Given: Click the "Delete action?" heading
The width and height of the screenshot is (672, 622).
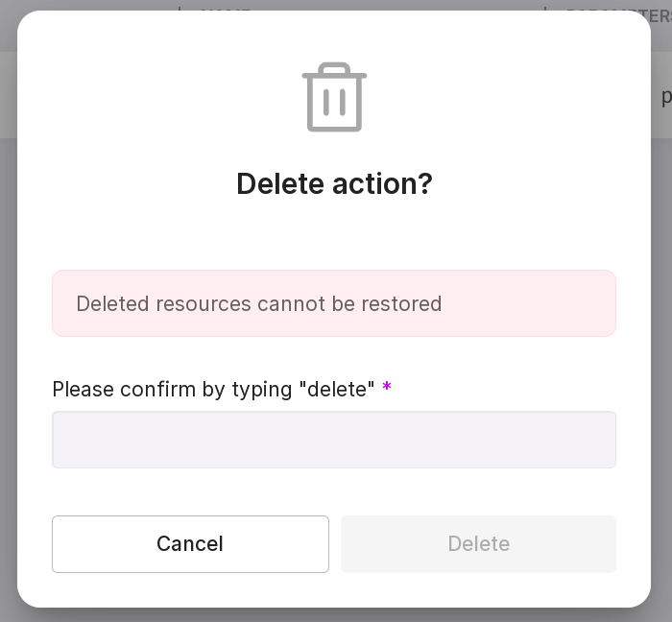Looking at the screenshot, I should (x=334, y=183).
